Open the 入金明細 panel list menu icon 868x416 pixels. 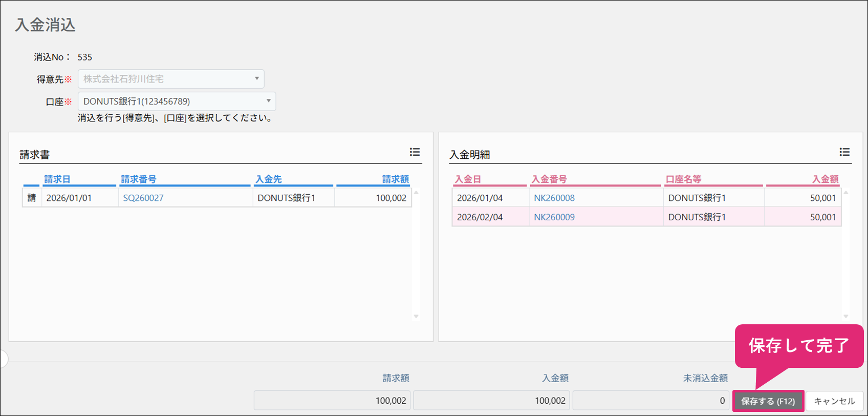(844, 152)
